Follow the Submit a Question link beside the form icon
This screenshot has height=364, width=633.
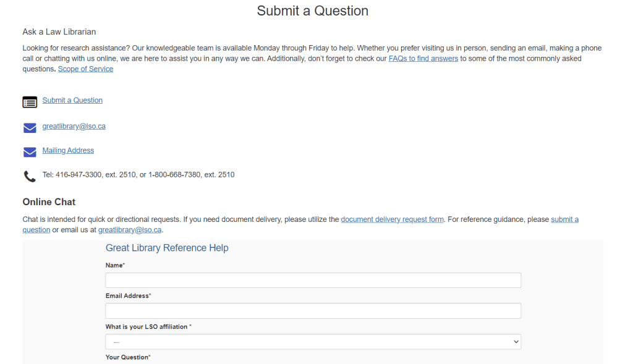(x=72, y=100)
